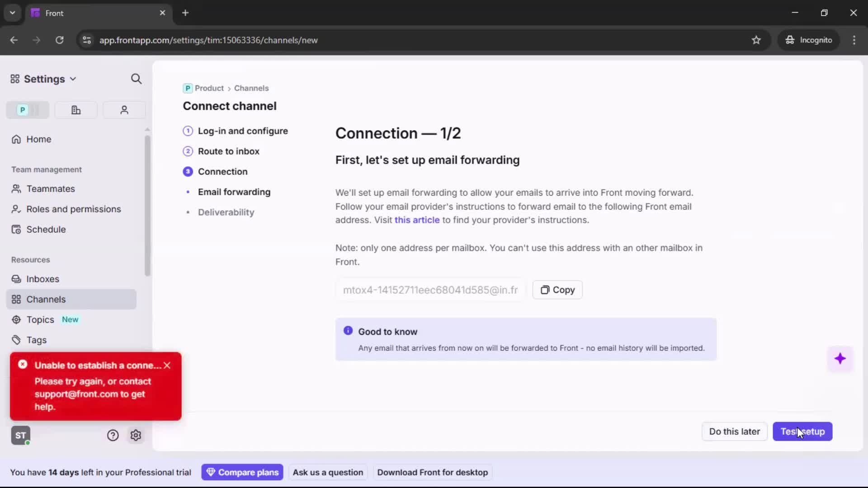Screen dimensions: 868x488
Task: Open this article link
Action: 417,220
